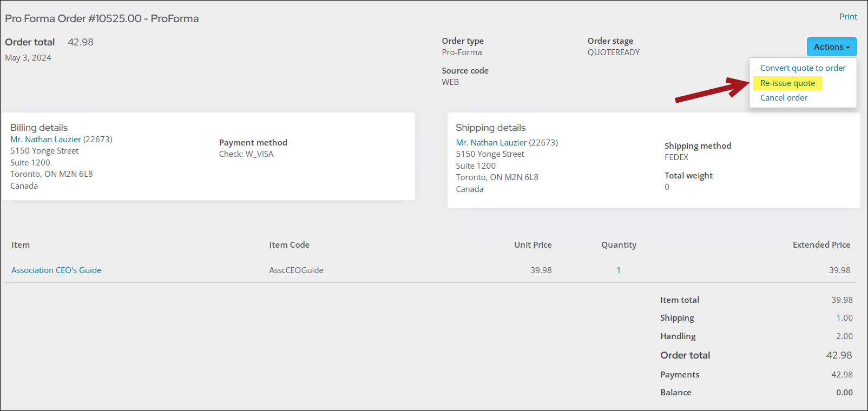Click the Shipping amount 1.00
This screenshot has height=411, width=868.
[844, 318]
